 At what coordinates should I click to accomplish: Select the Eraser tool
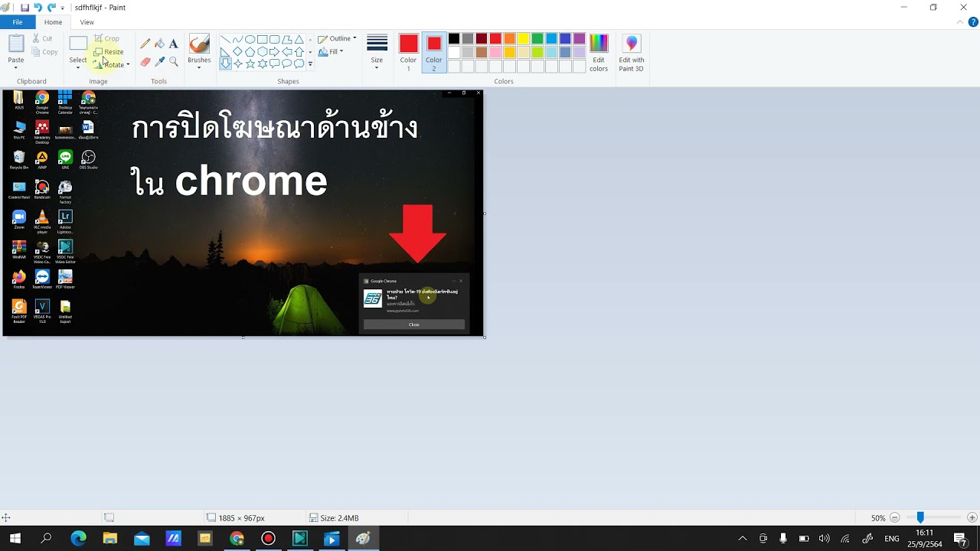click(145, 61)
